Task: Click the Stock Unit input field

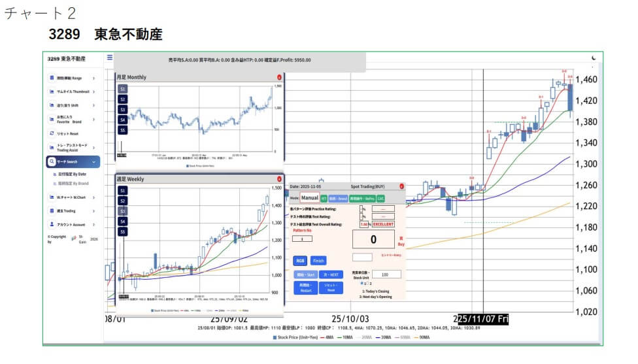Action: (x=386, y=274)
